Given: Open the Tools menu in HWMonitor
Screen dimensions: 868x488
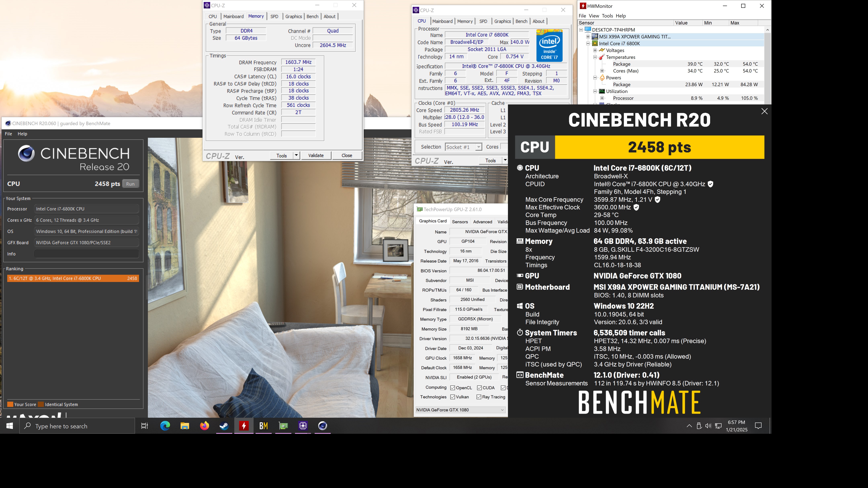Looking at the screenshot, I should tap(607, 16).
